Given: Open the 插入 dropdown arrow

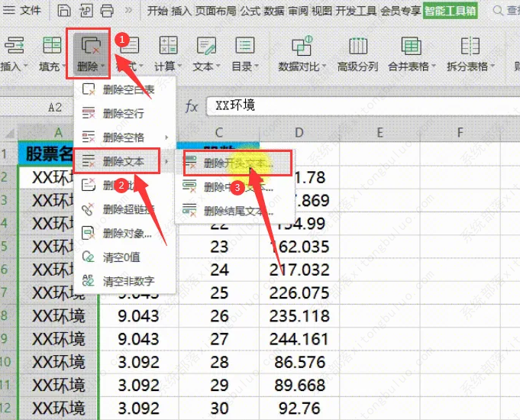Looking at the screenshot, I should [25, 66].
